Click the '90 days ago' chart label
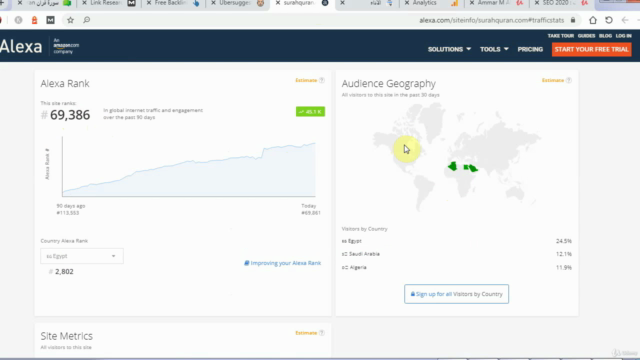Viewport: 640px width, 360px height. coord(71,206)
